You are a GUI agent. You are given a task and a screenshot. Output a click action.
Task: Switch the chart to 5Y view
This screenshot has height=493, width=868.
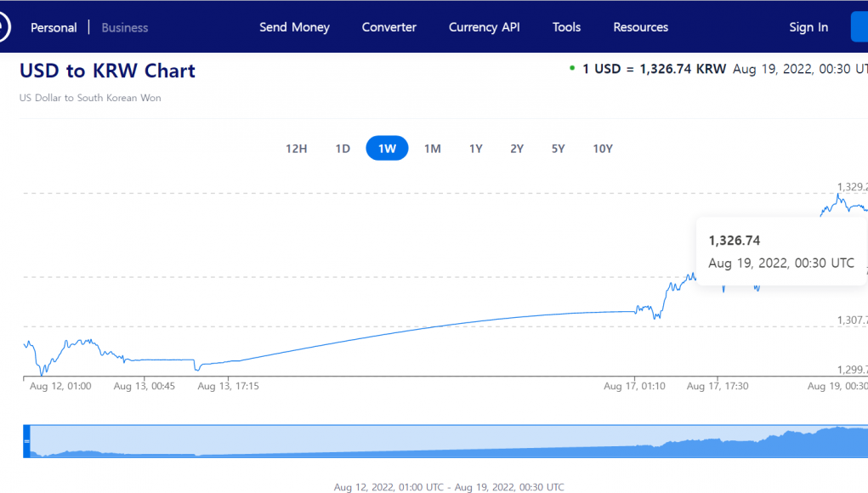tap(558, 149)
